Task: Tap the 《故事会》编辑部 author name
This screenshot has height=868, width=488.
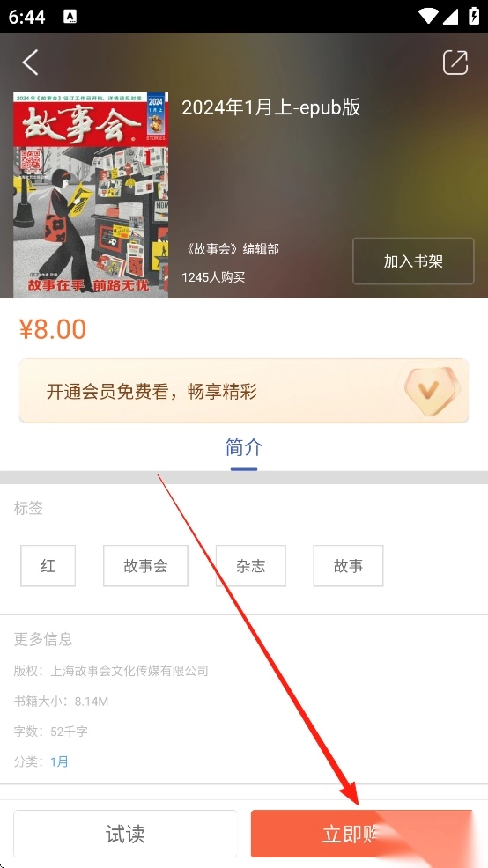Action: (x=231, y=249)
